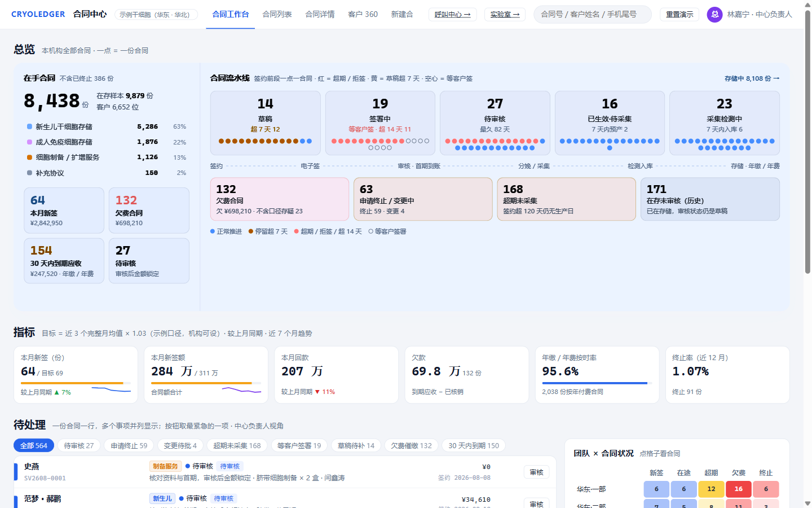This screenshot has width=812, height=508.
Task: Filter the list by 待审核 27 chip
Action: 79,445
